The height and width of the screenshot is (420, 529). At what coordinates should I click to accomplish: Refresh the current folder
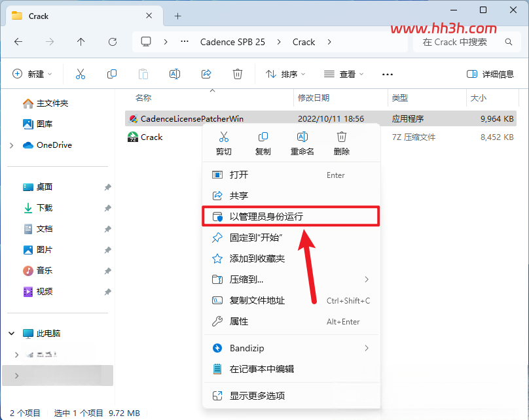click(x=113, y=42)
